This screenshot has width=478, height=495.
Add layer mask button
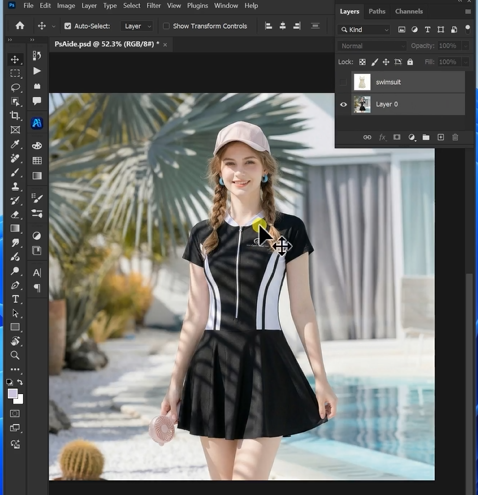coord(397,137)
